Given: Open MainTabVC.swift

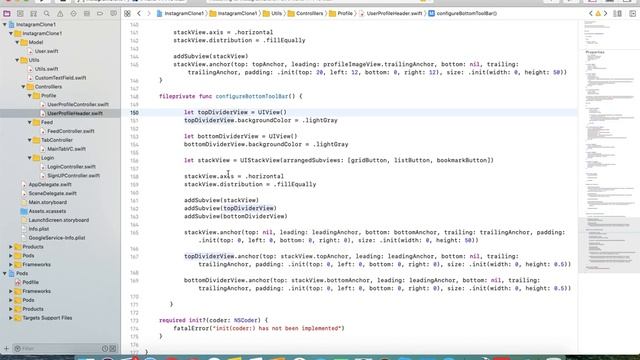Looking at the screenshot, I should [x=63, y=149].
